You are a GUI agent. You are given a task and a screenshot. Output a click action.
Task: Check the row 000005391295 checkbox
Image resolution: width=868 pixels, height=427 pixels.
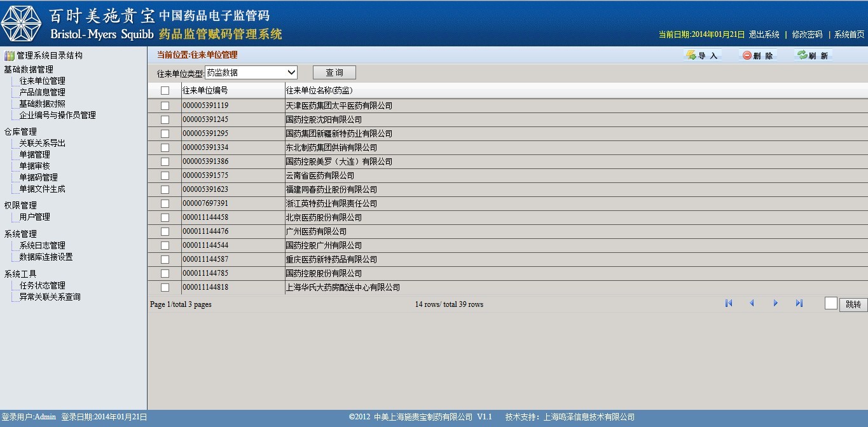(x=165, y=133)
